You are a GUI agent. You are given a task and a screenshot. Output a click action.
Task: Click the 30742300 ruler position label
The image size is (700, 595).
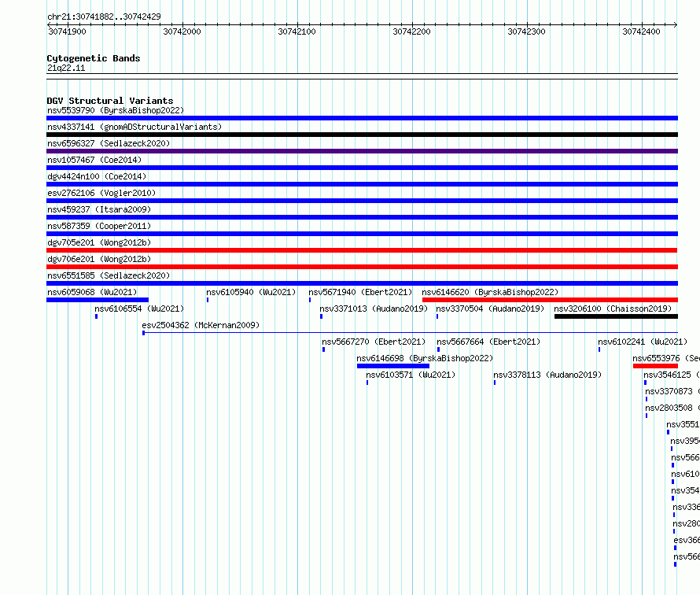(x=526, y=31)
